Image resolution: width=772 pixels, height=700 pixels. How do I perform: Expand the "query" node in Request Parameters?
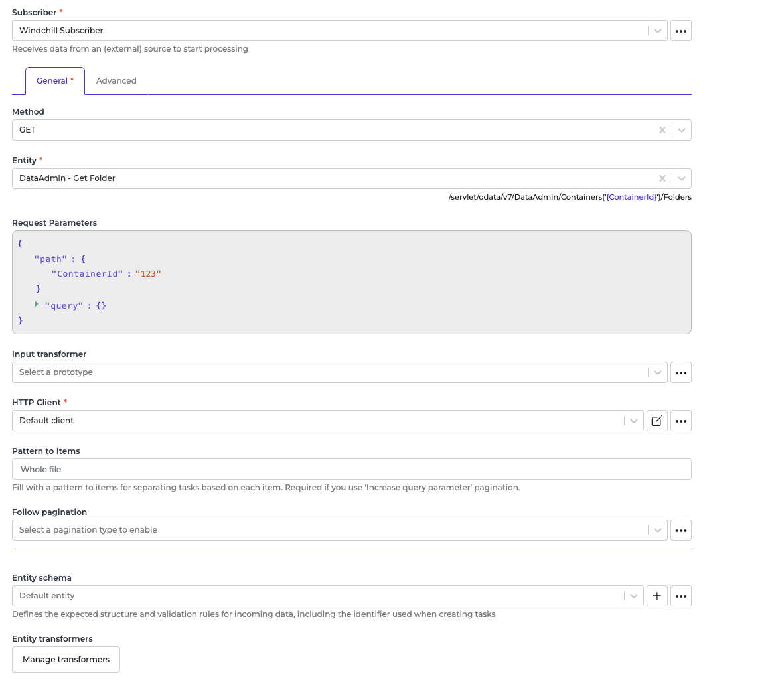tap(37, 304)
